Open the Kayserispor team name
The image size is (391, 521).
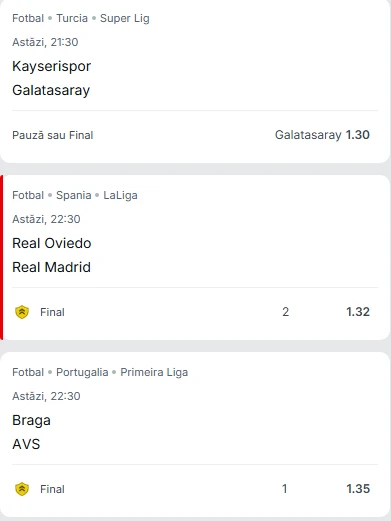click(x=51, y=66)
